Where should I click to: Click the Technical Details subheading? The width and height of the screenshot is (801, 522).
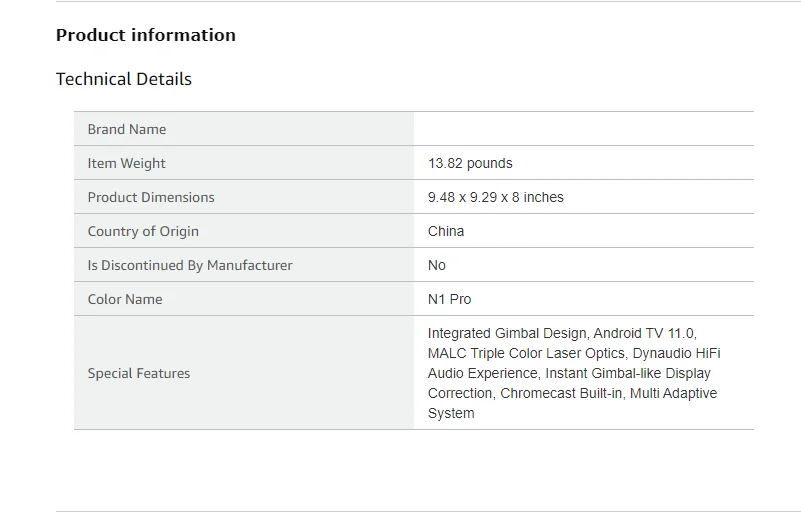124,79
